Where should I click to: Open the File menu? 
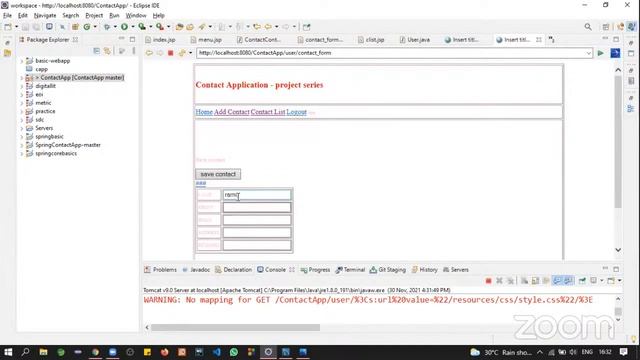7,16
